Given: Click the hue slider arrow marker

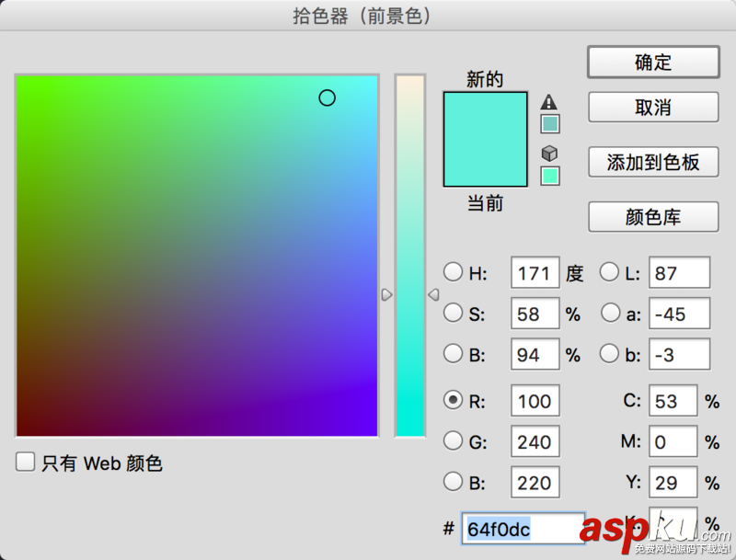Looking at the screenshot, I should tap(387, 294).
